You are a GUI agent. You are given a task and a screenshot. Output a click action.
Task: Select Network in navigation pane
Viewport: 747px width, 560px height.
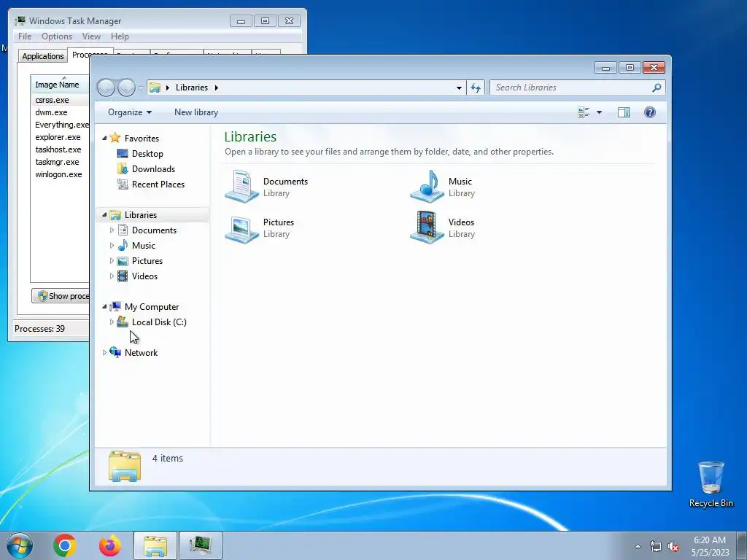[x=141, y=353]
